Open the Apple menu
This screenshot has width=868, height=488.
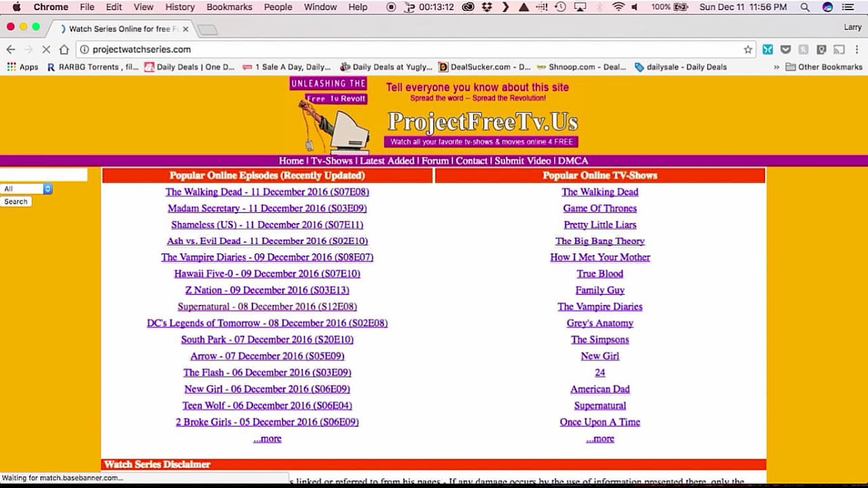pyautogui.click(x=16, y=7)
